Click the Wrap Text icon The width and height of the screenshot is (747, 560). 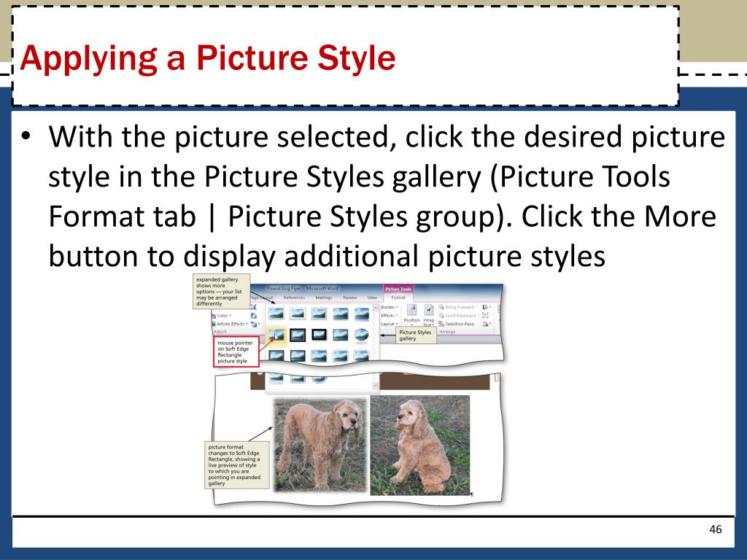pyautogui.click(x=429, y=314)
